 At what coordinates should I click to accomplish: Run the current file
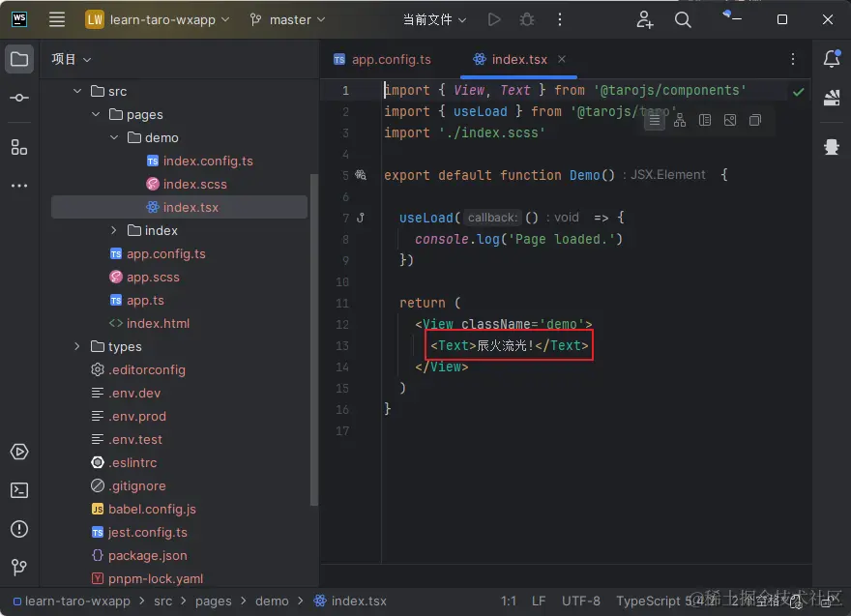[494, 19]
